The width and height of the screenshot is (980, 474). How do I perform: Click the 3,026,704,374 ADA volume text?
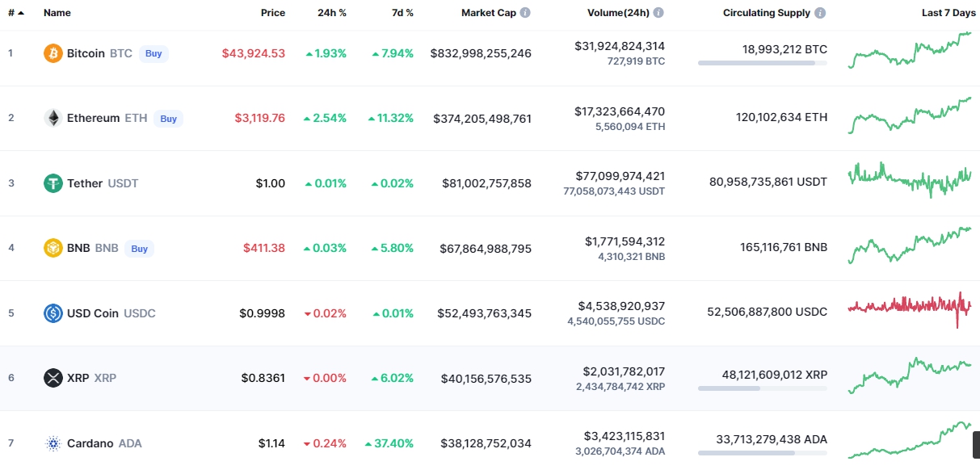(620, 451)
